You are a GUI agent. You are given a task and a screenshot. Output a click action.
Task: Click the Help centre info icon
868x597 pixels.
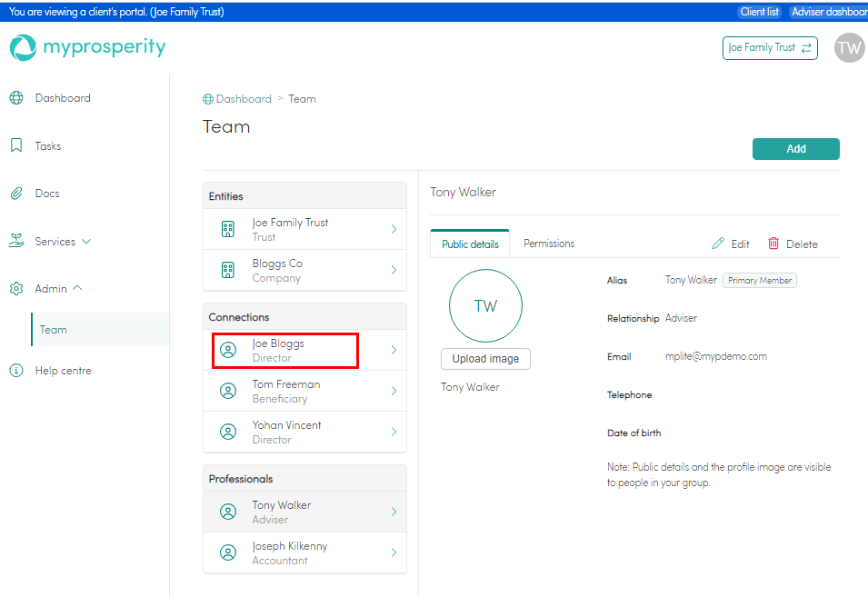[x=16, y=371]
